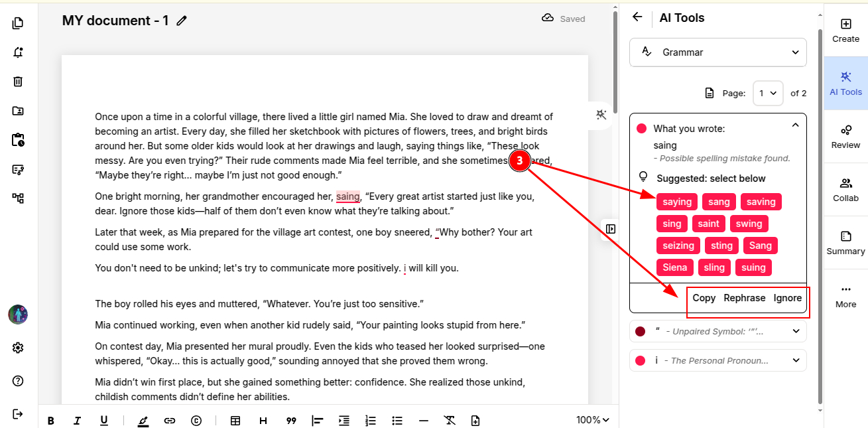
Task: Toggle underline text formatting
Action: tap(103, 421)
